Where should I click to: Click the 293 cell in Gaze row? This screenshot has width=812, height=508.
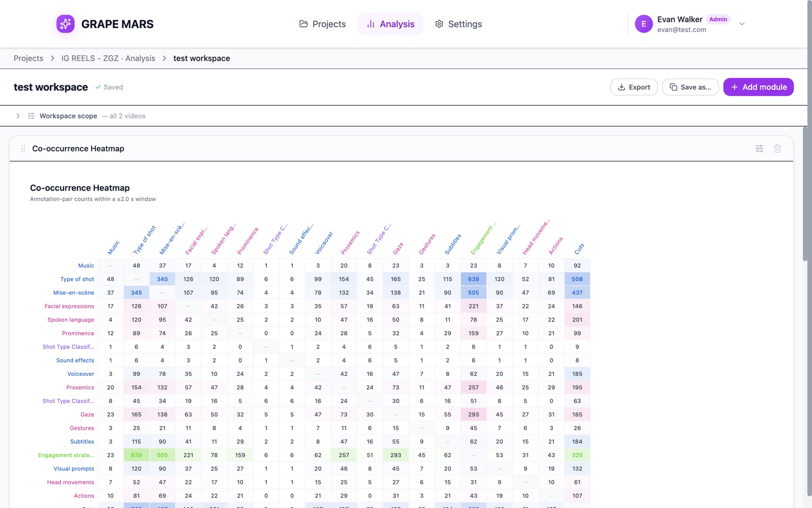[473, 415]
